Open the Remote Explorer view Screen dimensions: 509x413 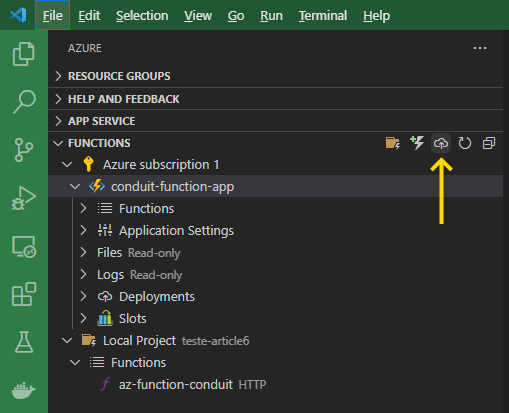pyautogui.click(x=24, y=247)
